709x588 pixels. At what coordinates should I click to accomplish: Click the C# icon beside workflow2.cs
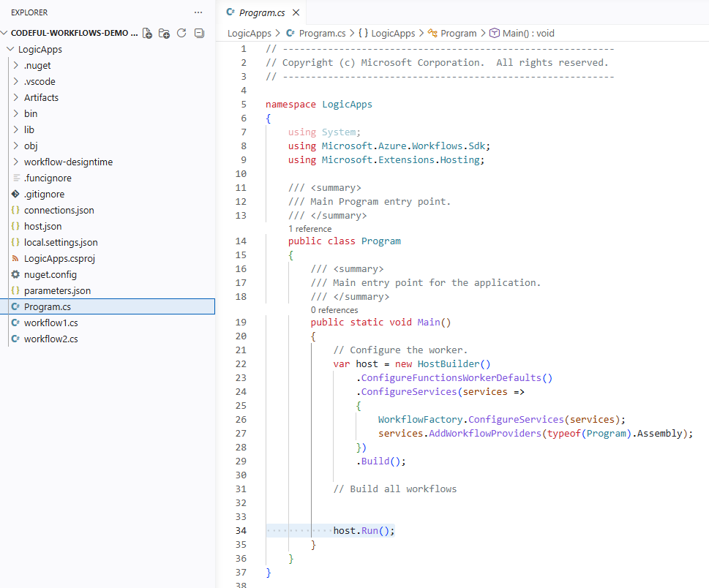(15, 339)
